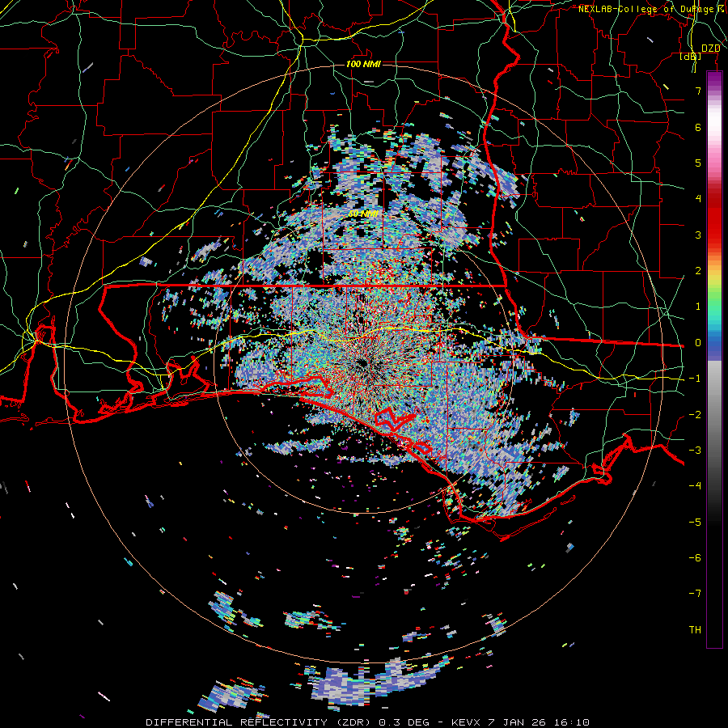The width and height of the screenshot is (728, 728).
Task: Click the scale value "0" on legend
Action: click(698, 343)
